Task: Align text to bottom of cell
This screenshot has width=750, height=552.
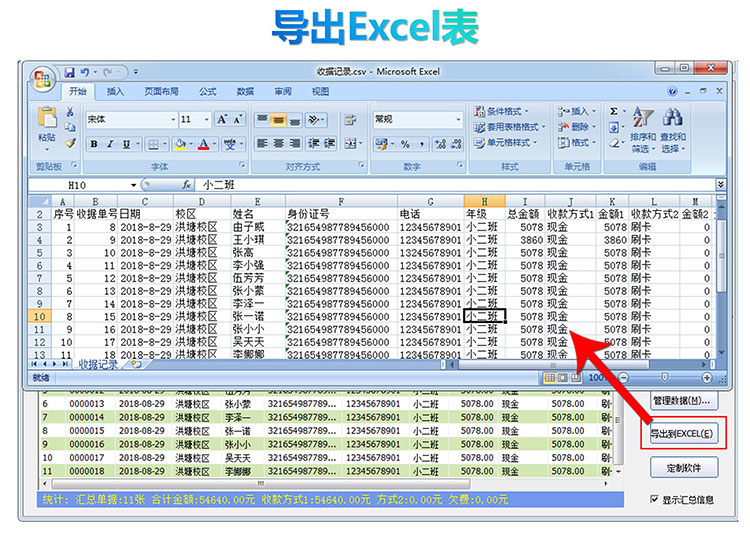Action: click(295, 120)
